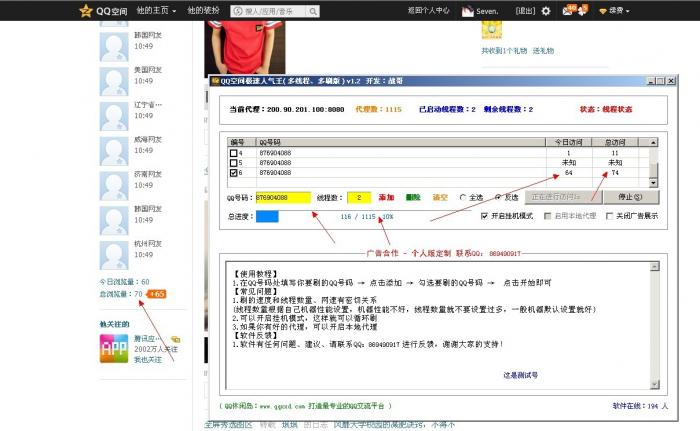Viewport: 700px width, 431px height.
Task: Open the settings gear icon
Action: point(546,11)
